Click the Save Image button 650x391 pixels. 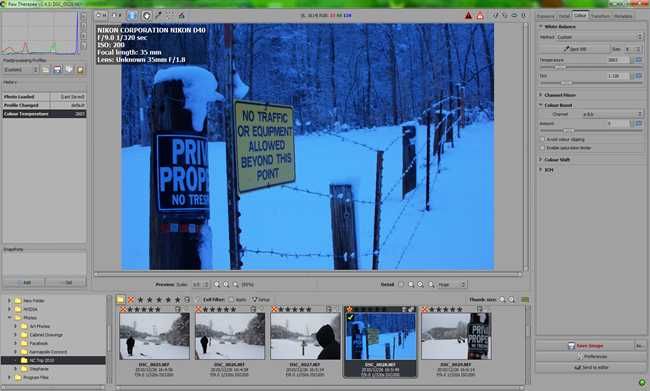[585, 345]
